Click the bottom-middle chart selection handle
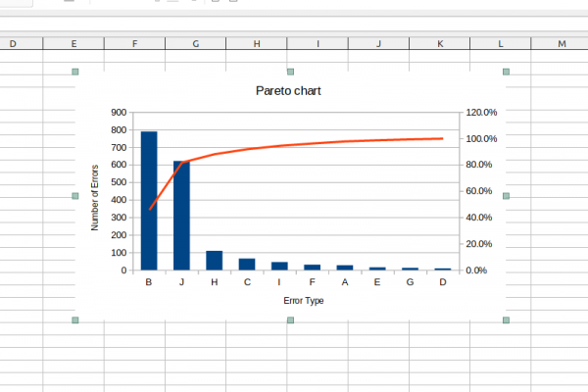This screenshot has height=392, width=588. click(x=290, y=320)
